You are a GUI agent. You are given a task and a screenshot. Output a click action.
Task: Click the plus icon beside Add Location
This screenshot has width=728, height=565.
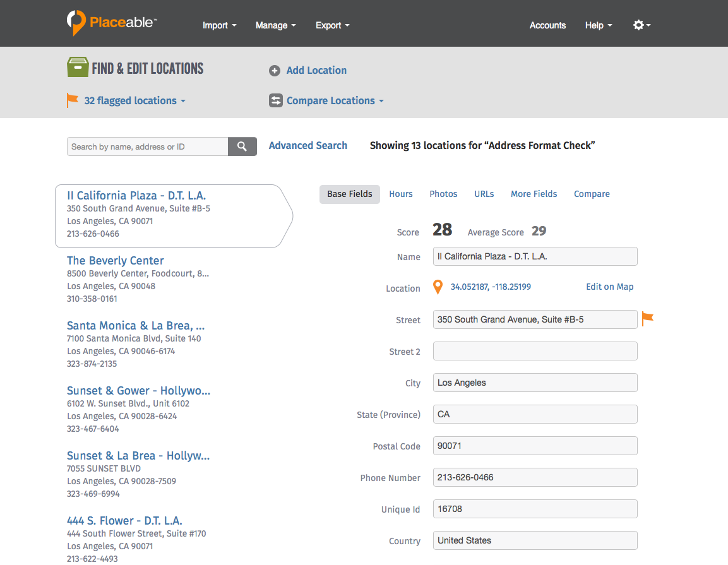[x=275, y=71]
